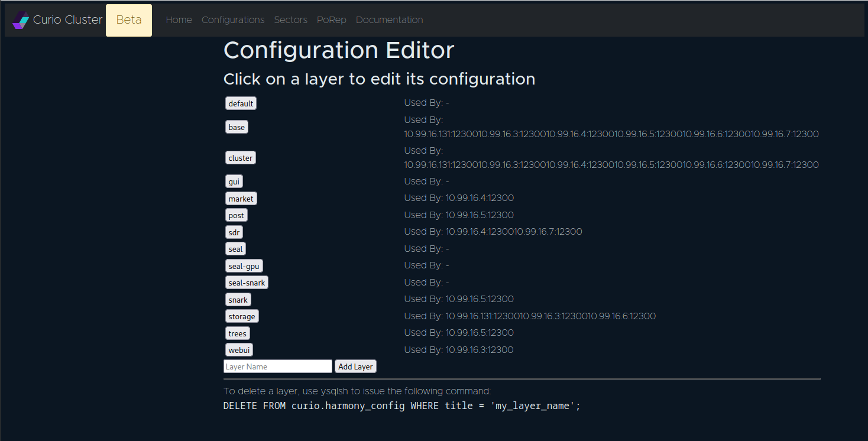Open the Documentation link

[x=389, y=20]
